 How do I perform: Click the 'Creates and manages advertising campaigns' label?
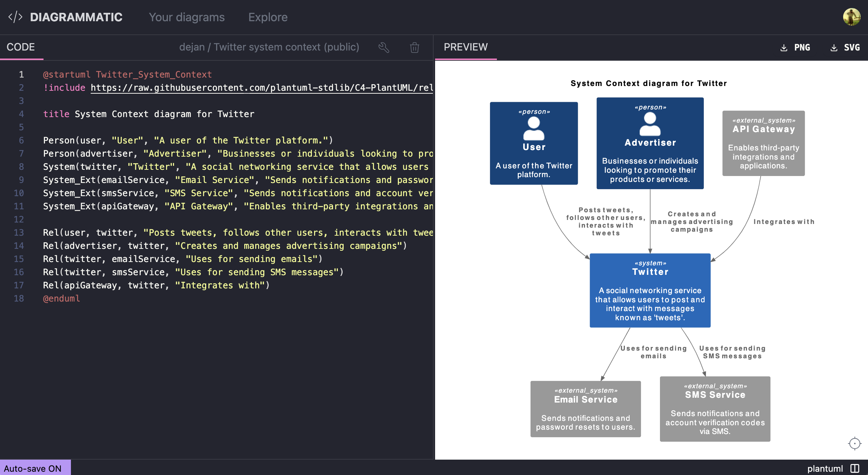tap(692, 222)
